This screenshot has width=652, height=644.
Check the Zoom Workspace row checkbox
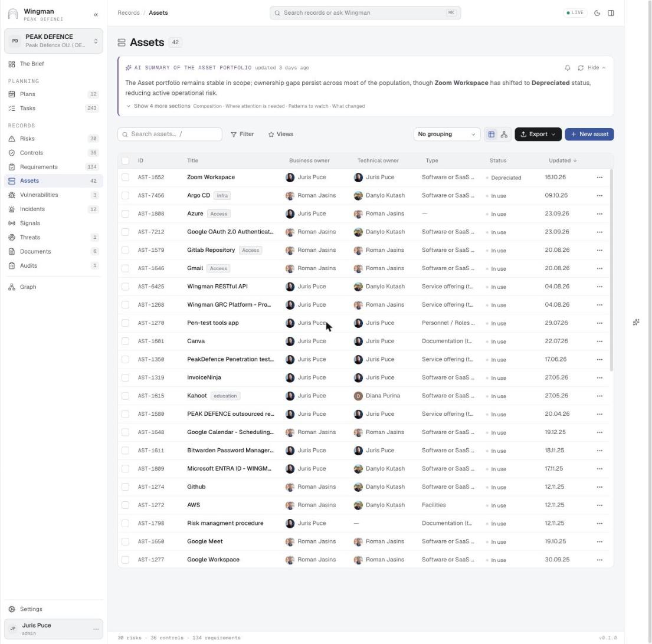pyautogui.click(x=125, y=178)
